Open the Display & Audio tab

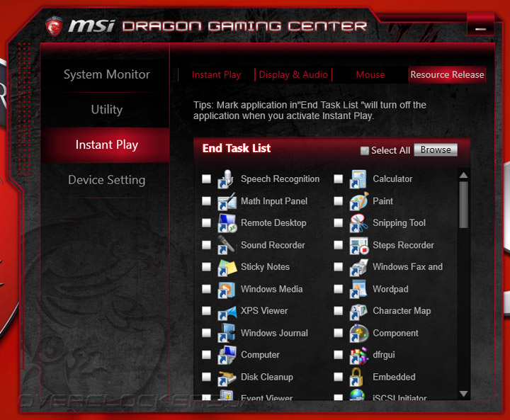(x=293, y=75)
